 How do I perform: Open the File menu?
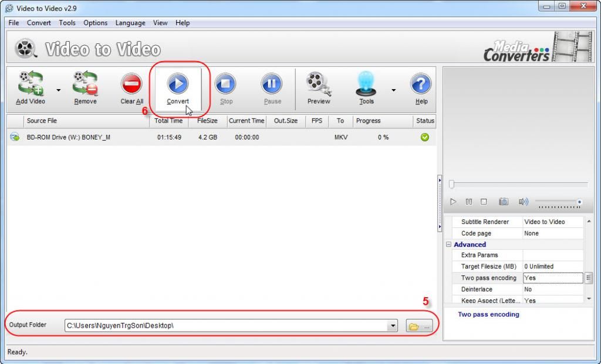point(14,23)
